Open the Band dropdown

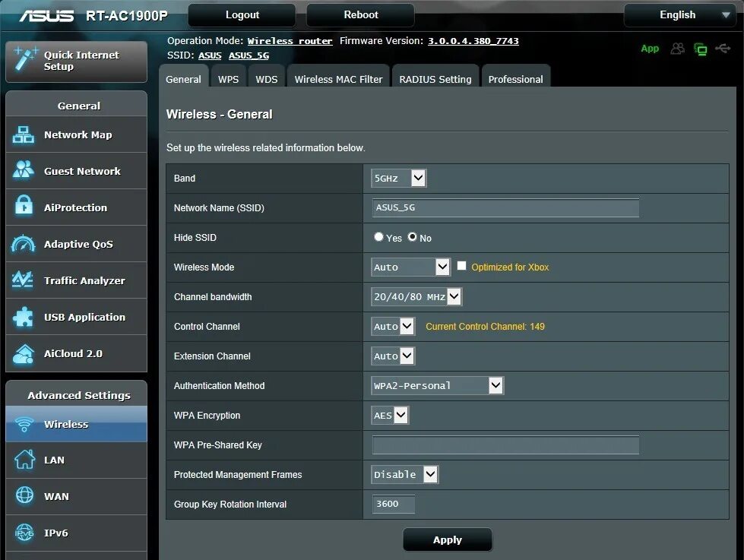click(398, 179)
